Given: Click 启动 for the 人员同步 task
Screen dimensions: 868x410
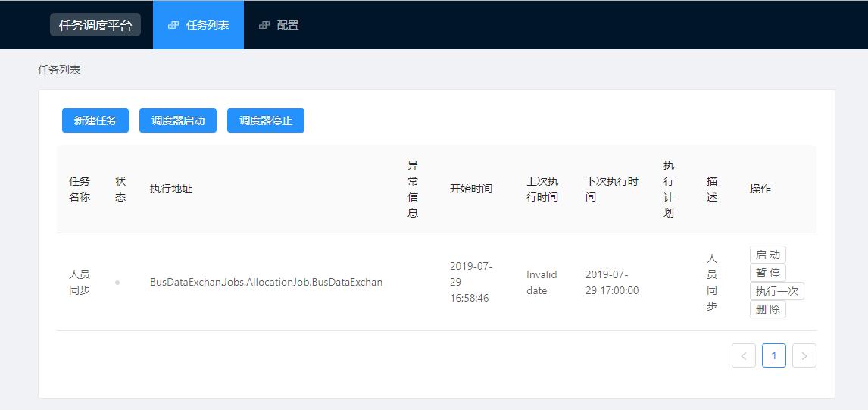Looking at the screenshot, I should (767, 255).
